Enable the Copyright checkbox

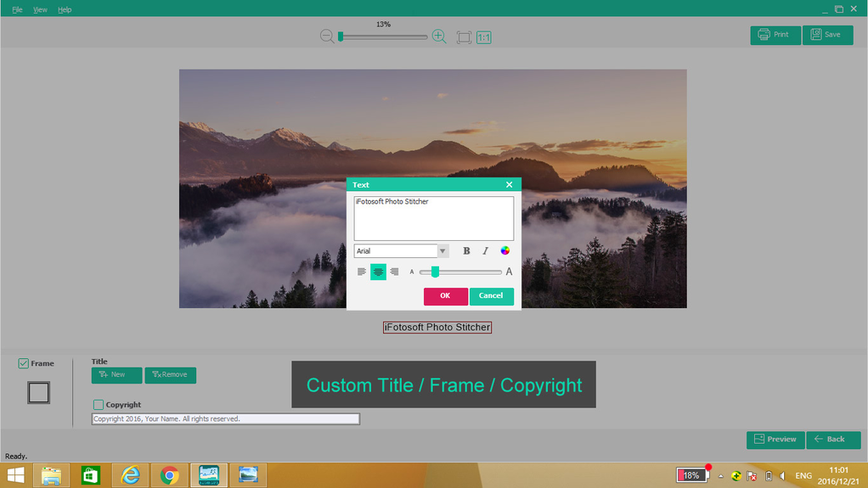pyautogui.click(x=98, y=405)
